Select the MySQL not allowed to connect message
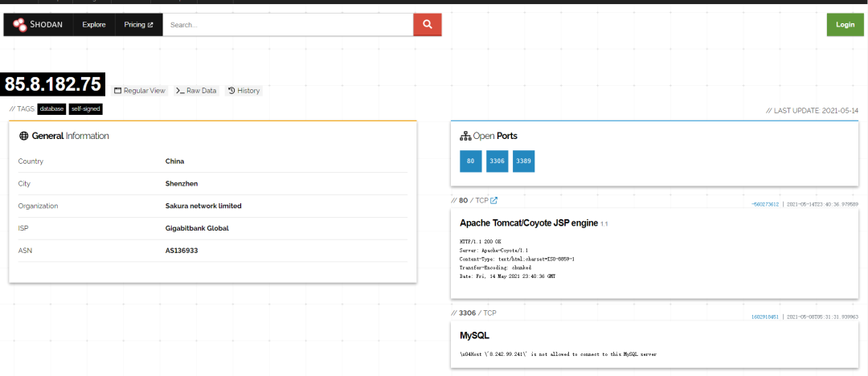The image size is (868, 376). point(558,354)
